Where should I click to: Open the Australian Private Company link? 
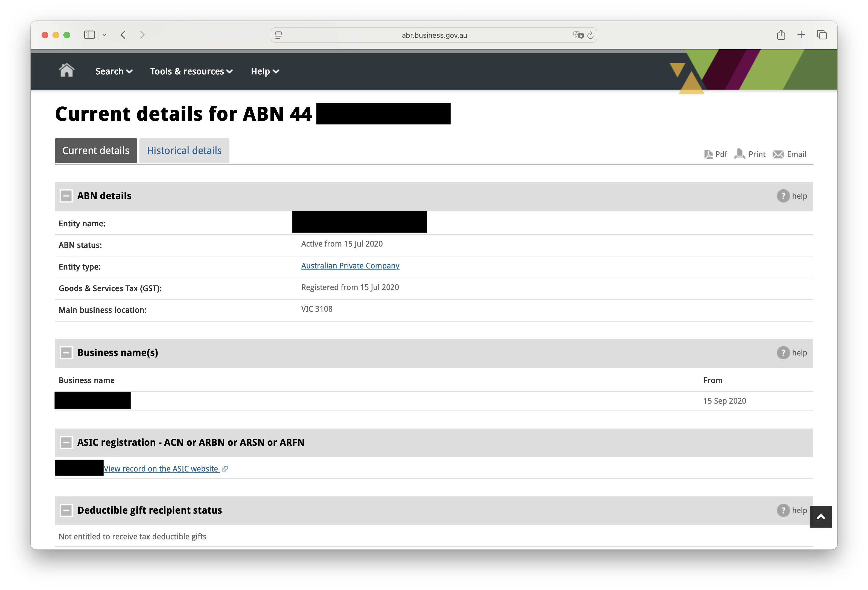[350, 266]
